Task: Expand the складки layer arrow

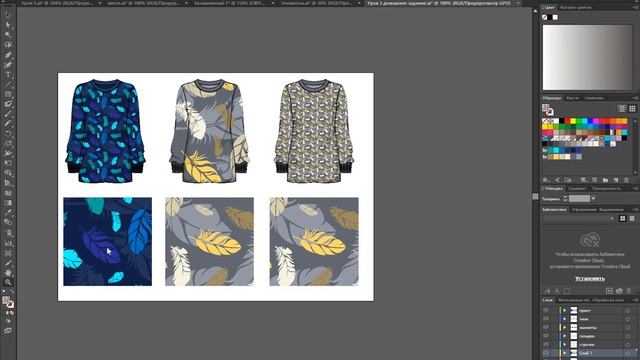Action: (x=565, y=336)
